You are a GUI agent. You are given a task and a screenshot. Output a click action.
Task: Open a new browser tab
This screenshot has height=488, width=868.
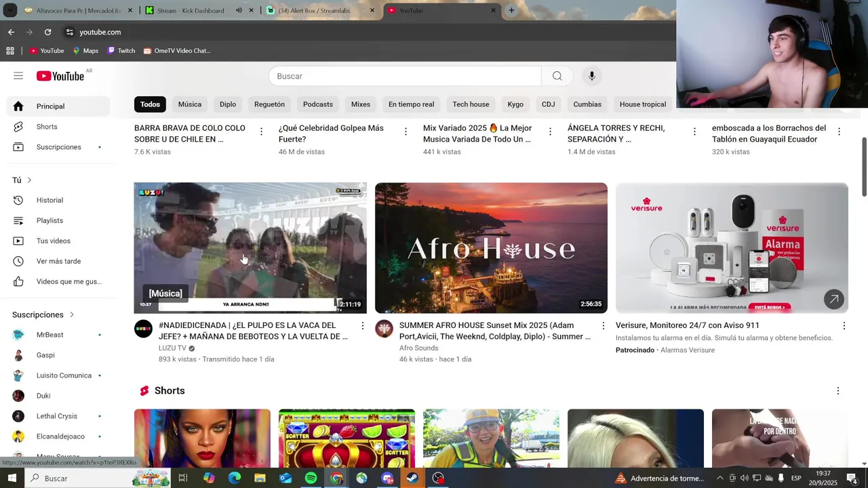pos(511,10)
